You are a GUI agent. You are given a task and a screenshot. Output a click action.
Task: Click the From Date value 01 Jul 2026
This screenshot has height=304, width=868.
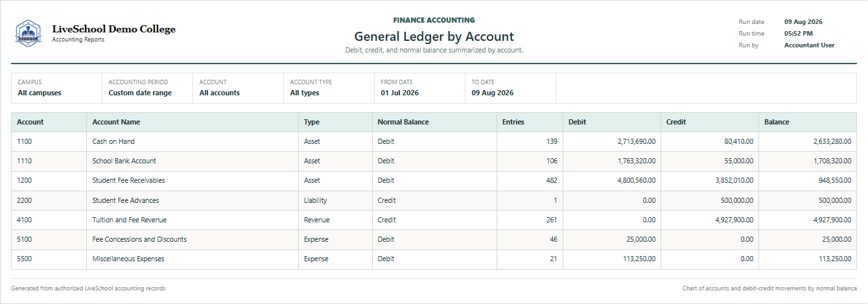coord(400,93)
